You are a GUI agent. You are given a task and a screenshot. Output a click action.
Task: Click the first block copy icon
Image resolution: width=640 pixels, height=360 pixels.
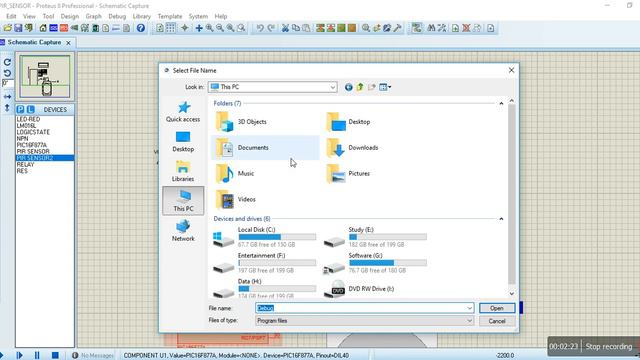pos(320,28)
